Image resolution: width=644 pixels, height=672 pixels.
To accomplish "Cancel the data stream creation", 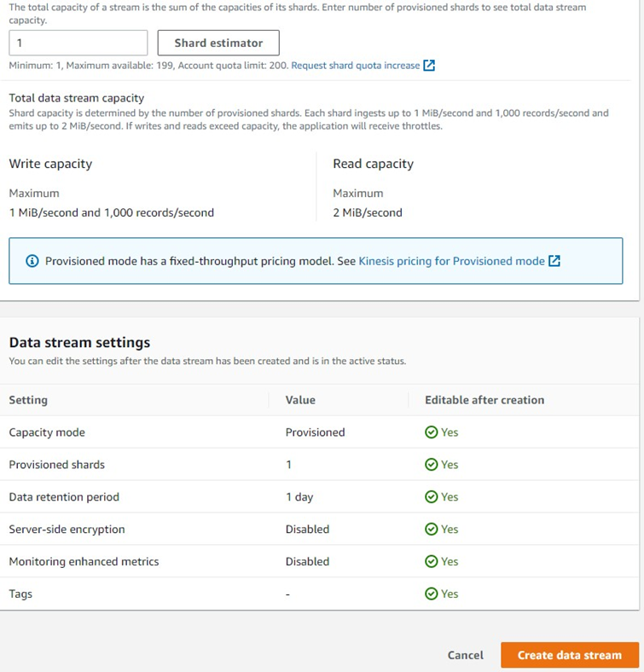I will click(x=465, y=655).
